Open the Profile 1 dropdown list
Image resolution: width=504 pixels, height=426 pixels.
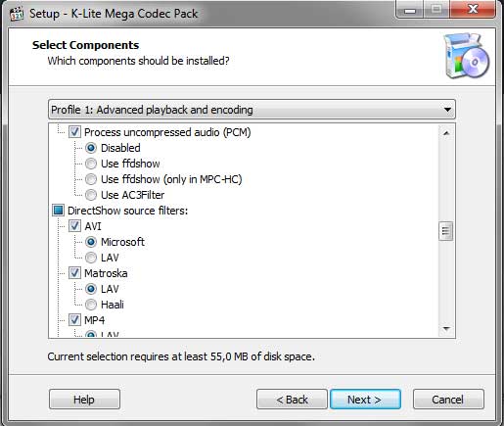[x=252, y=110]
